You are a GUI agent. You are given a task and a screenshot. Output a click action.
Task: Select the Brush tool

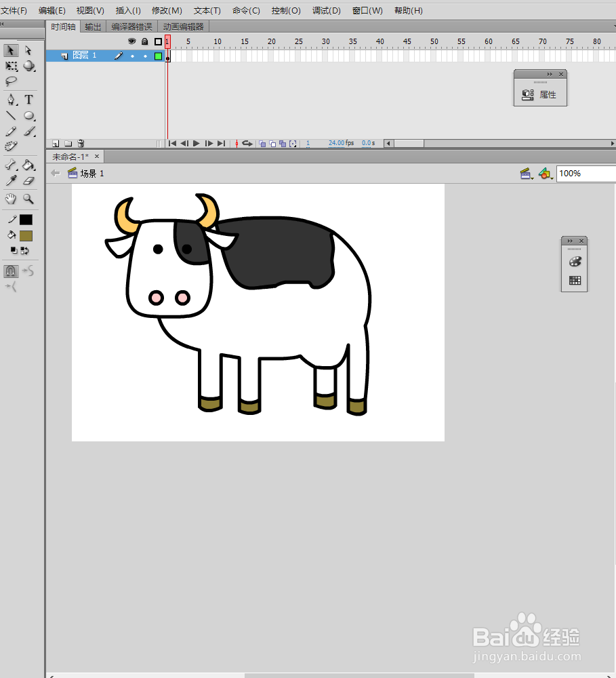[x=29, y=130]
